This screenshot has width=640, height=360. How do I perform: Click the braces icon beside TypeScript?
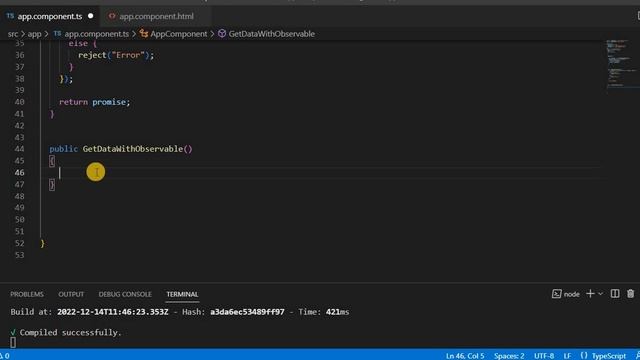point(584,356)
